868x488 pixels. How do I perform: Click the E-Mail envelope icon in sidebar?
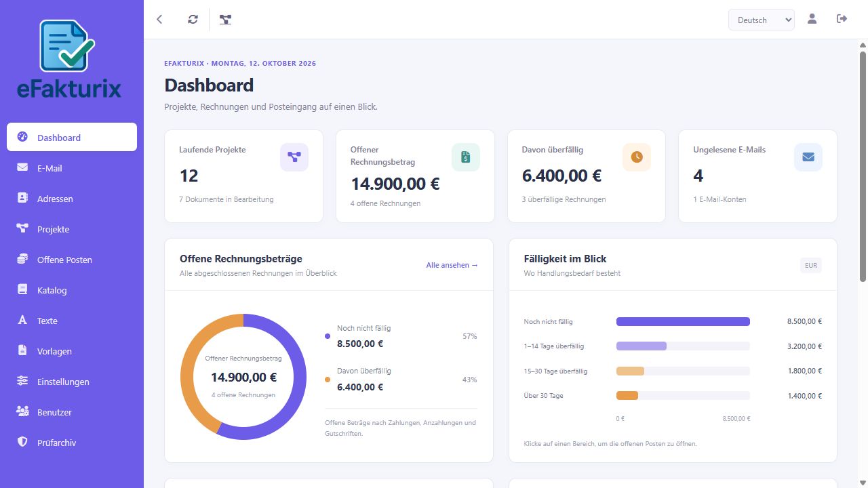[x=22, y=167]
